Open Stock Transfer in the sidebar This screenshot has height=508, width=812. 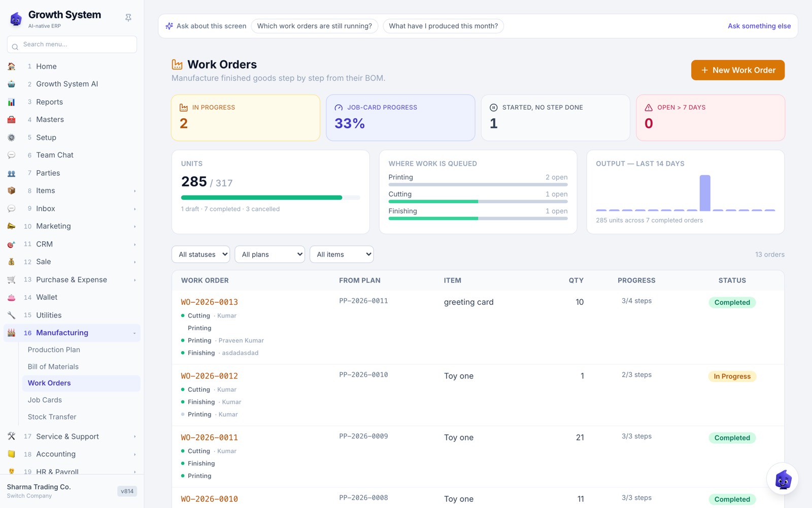pos(81,417)
